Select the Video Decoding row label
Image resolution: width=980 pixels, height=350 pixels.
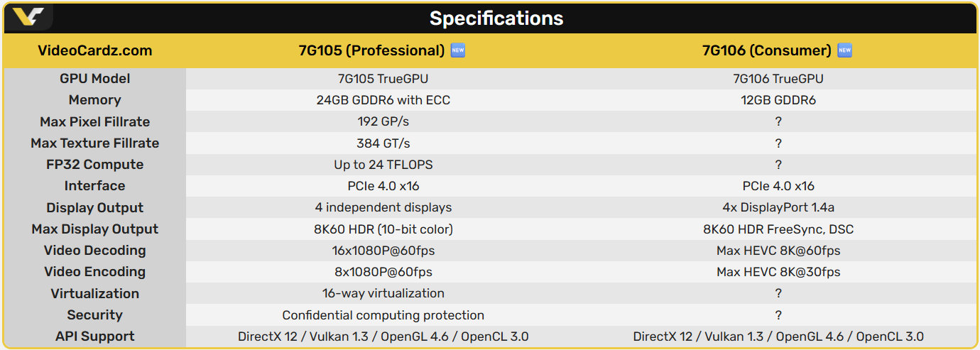coord(94,251)
